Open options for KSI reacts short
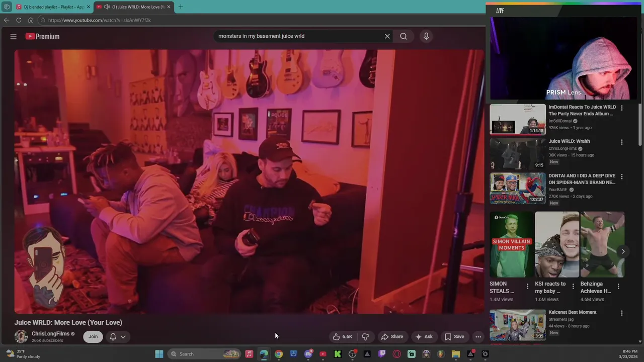 point(573,286)
